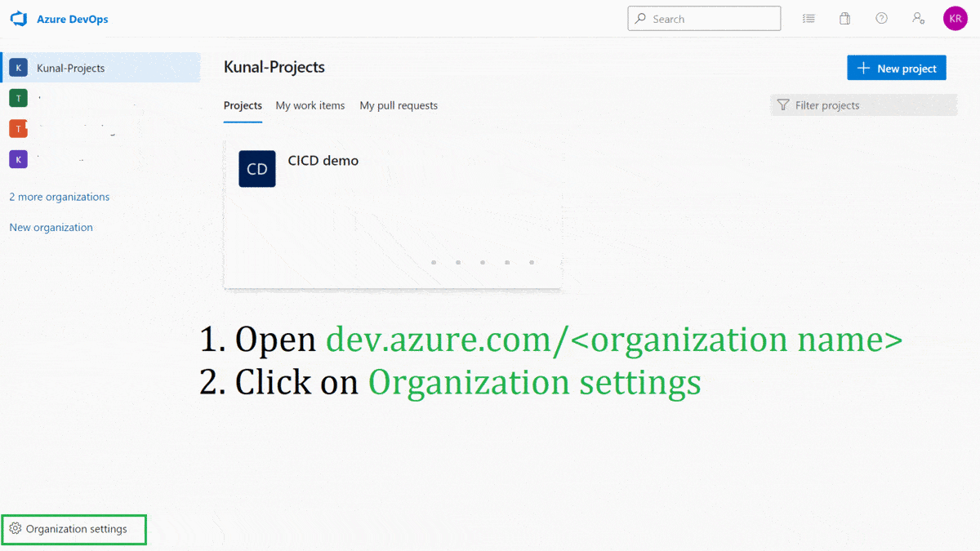Image resolution: width=980 pixels, height=551 pixels.
Task: Switch to the Projects tab
Action: [x=243, y=106]
